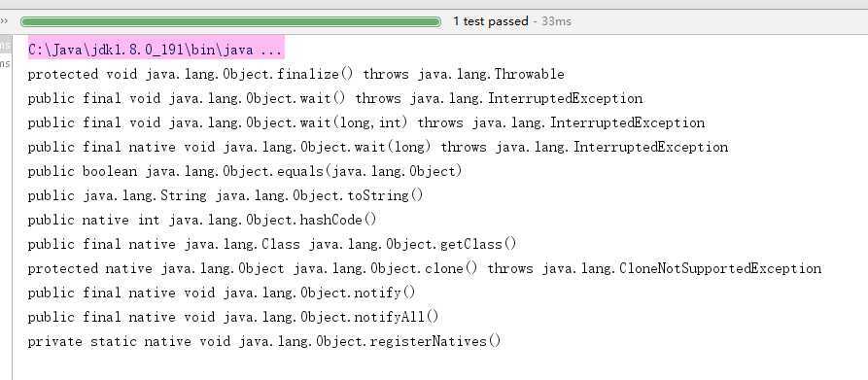Image resolution: width=868 pixels, height=380 pixels.
Task: Click the Object.wait() output line
Action: pyautogui.click(x=335, y=98)
